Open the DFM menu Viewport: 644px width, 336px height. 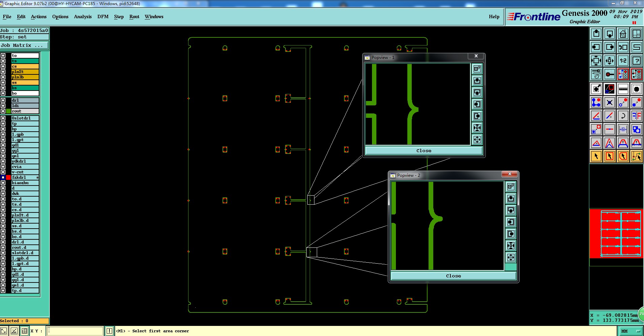[103, 16]
